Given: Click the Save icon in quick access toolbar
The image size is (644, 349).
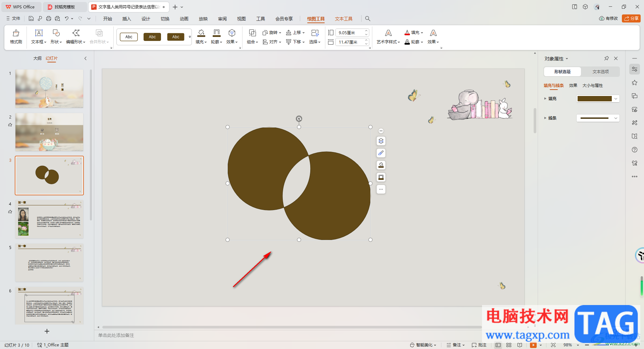Looking at the screenshot, I should (31, 18).
